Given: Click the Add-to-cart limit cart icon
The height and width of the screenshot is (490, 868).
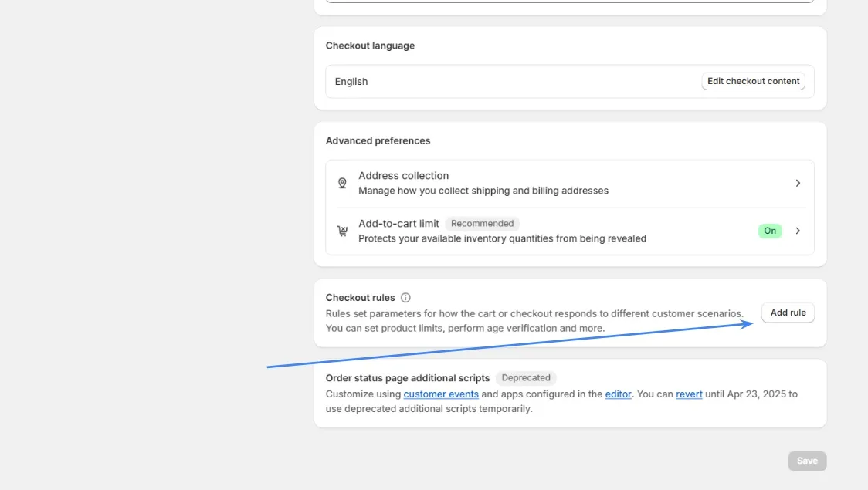Looking at the screenshot, I should [343, 231].
